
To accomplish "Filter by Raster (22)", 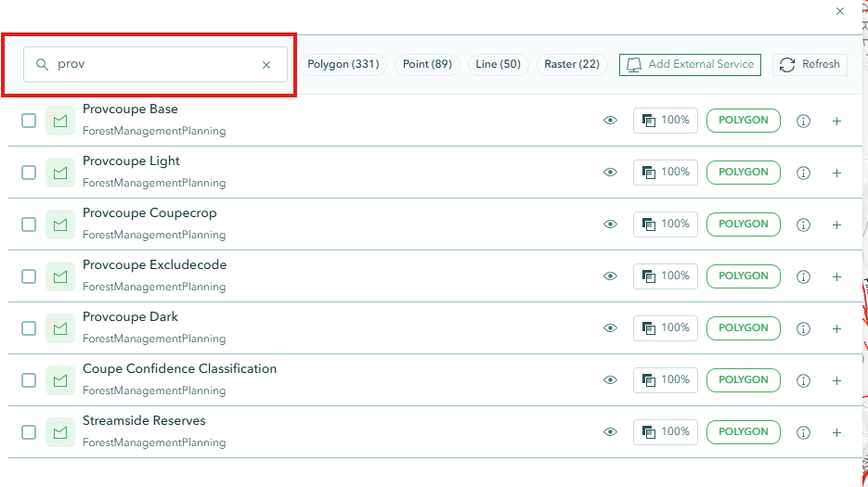I will 572,64.
